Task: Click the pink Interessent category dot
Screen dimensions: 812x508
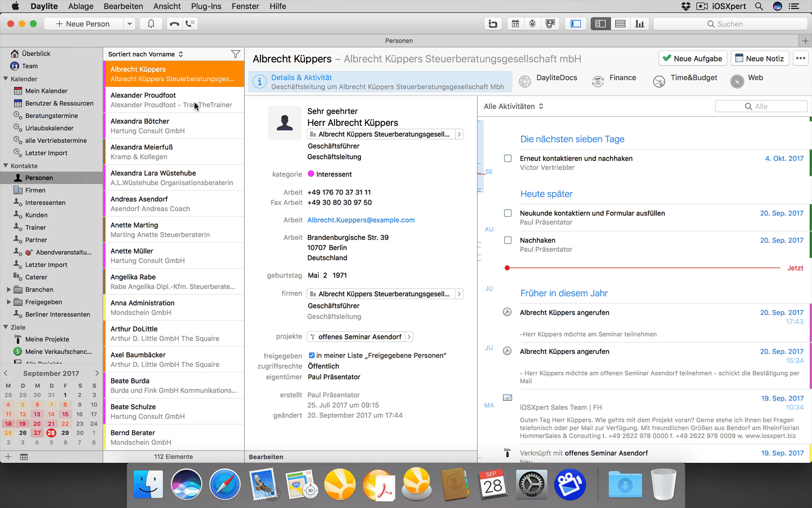Action: tap(311, 174)
